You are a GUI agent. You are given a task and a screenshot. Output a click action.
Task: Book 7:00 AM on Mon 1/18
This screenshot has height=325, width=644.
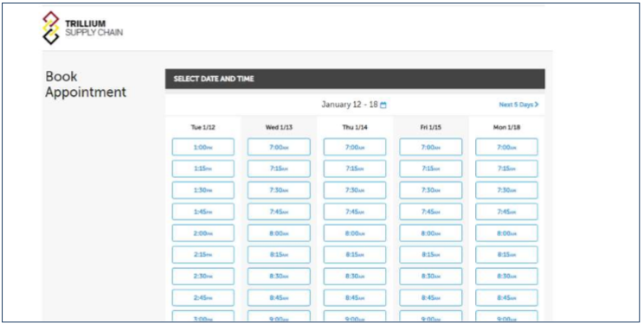pos(506,147)
